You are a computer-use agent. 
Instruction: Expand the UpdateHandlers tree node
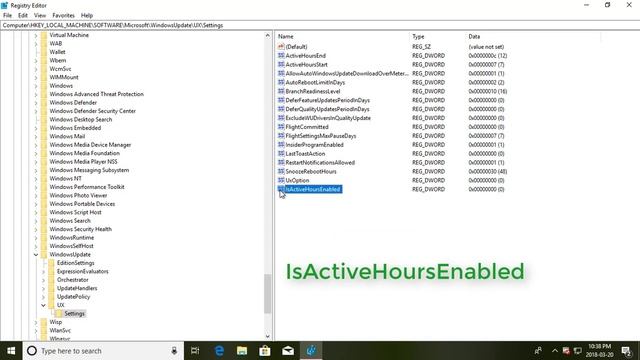[x=43, y=289]
